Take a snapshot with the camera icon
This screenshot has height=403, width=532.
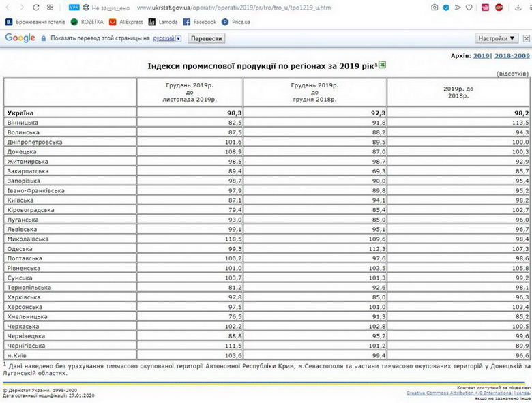pyautogui.click(x=434, y=8)
